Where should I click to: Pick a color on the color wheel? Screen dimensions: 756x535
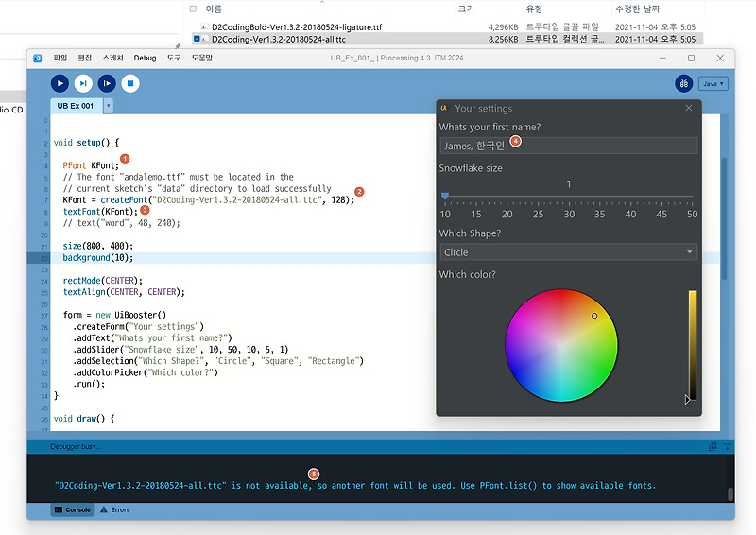point(561,345)
